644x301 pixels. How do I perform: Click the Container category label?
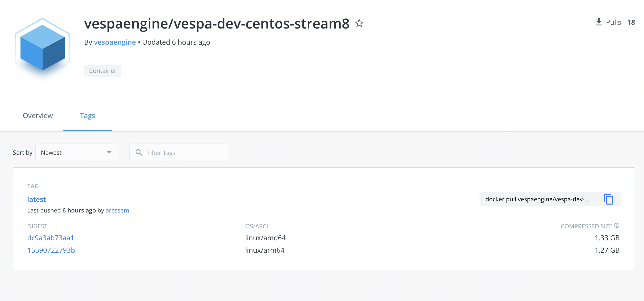103,71
